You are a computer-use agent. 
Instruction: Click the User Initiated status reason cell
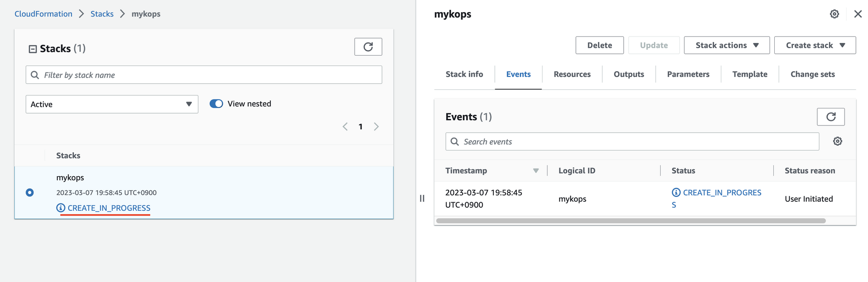809,199
